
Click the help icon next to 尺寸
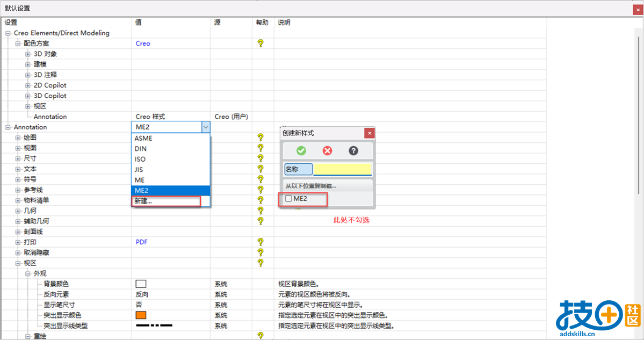(x=261, y=158)
